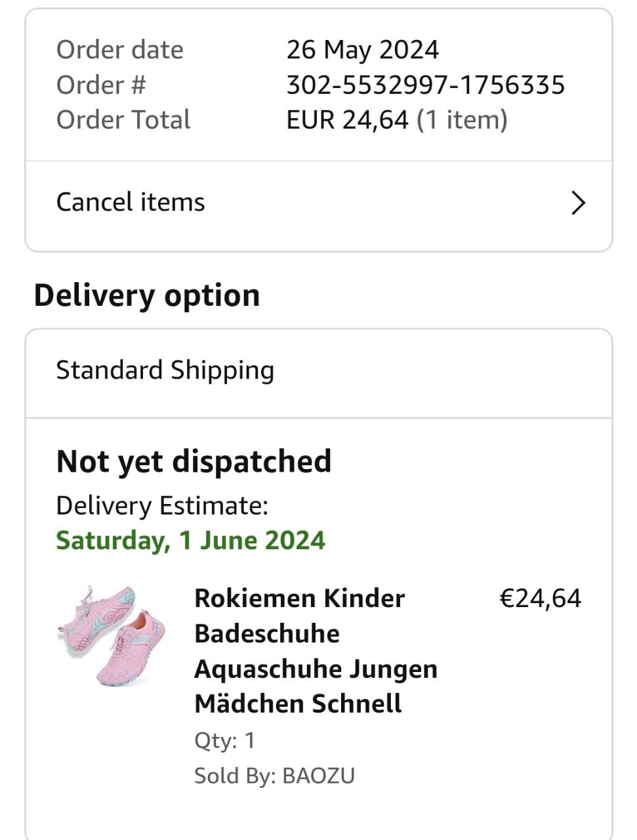Click the Delivery option section heading
This screenshot has width=637, height=840.
coord(147,295)
